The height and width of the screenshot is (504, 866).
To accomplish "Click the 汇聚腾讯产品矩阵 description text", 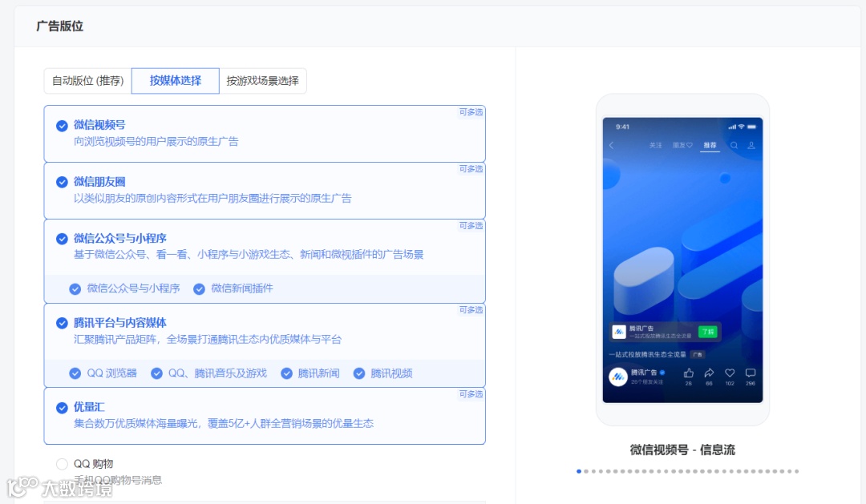I will coord(208,340).
